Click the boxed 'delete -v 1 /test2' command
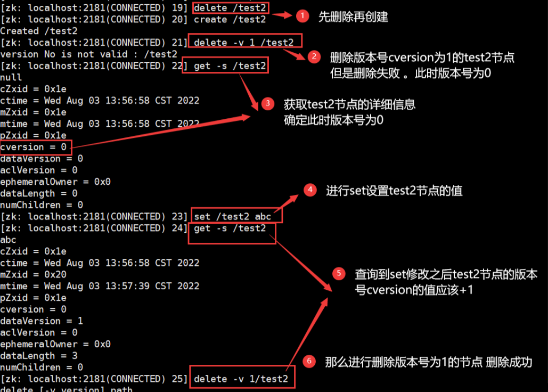The width and height of the screenshot is (548, 392). [244, 41]
